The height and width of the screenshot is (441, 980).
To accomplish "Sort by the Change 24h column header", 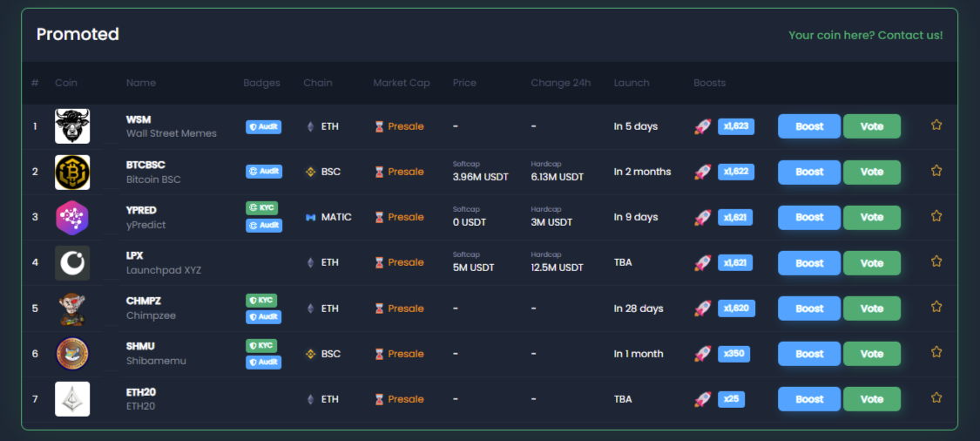I will pos(561,83).
